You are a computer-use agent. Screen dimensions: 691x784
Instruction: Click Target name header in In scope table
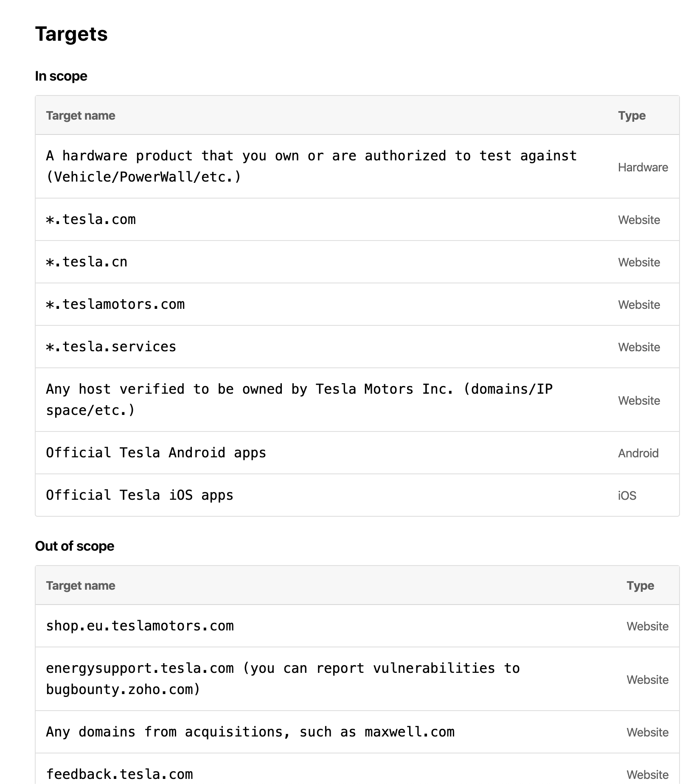[x=81, y=115]
